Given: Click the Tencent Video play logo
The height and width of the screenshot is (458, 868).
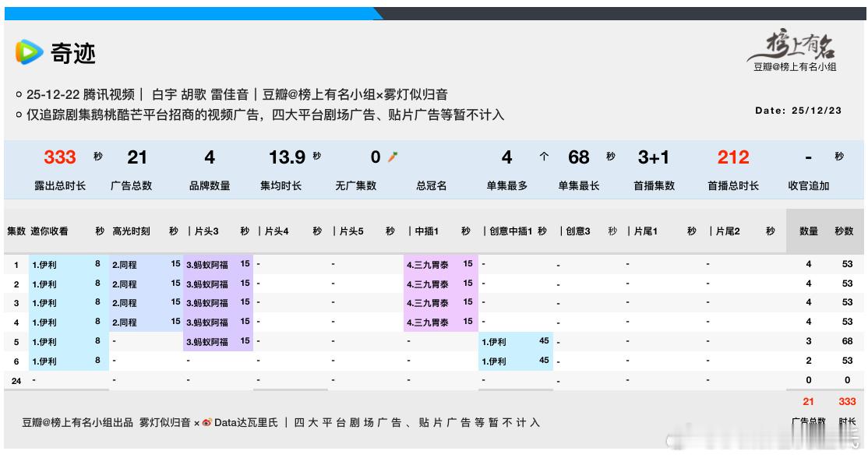Looking at the screenshot, I should click(29, 52).
